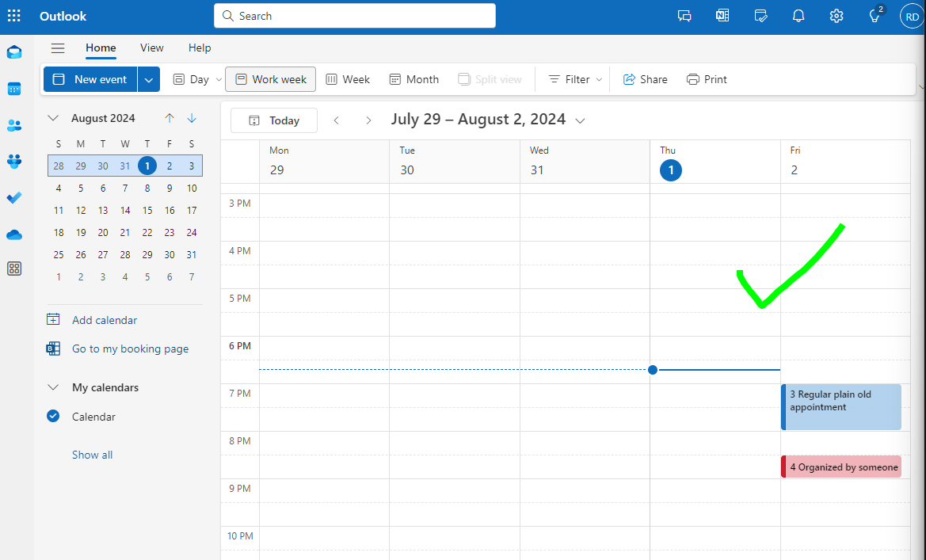Go to previous week arrow

[337, 120]
